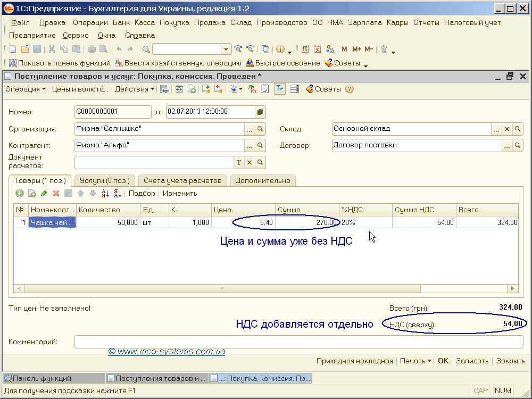The width and height of the screenshot is (532, 399).
Task: Click the T type button in Документ расчетов
Action: click(x=239, y=162)
